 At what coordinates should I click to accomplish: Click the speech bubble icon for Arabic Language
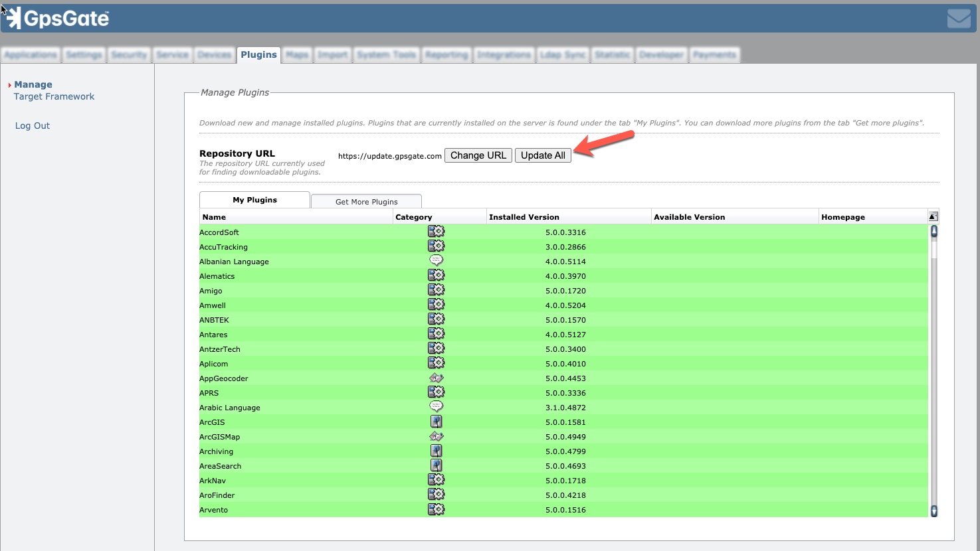[436, 407]
